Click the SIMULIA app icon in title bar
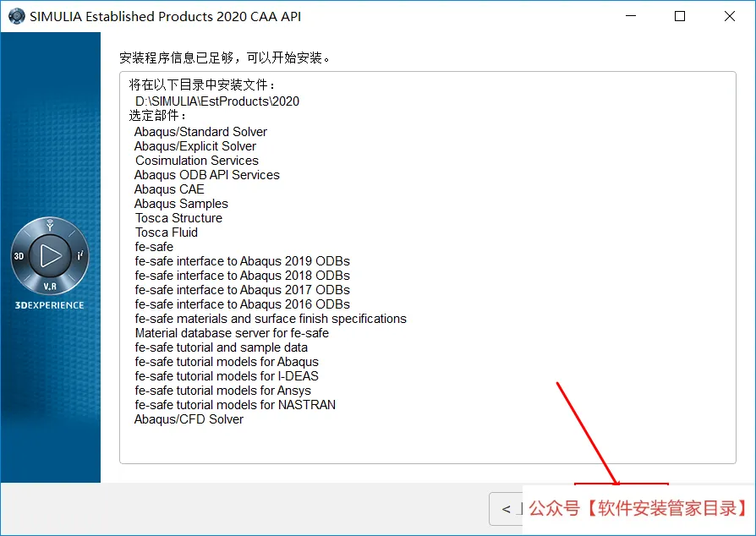 click(x=16, y=16)
